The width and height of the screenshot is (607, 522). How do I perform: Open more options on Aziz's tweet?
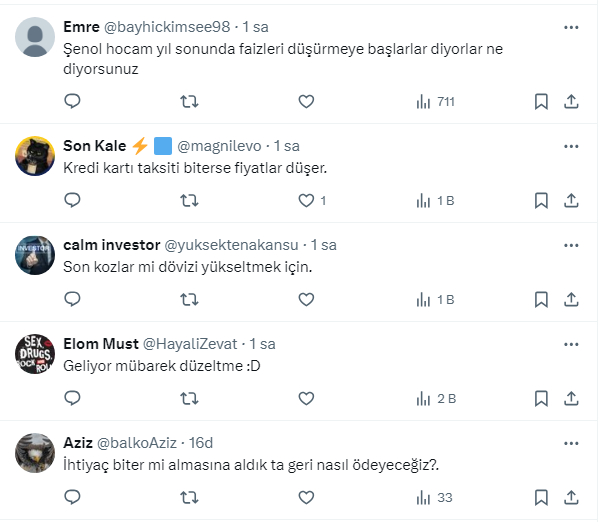[x=571, y=443]
